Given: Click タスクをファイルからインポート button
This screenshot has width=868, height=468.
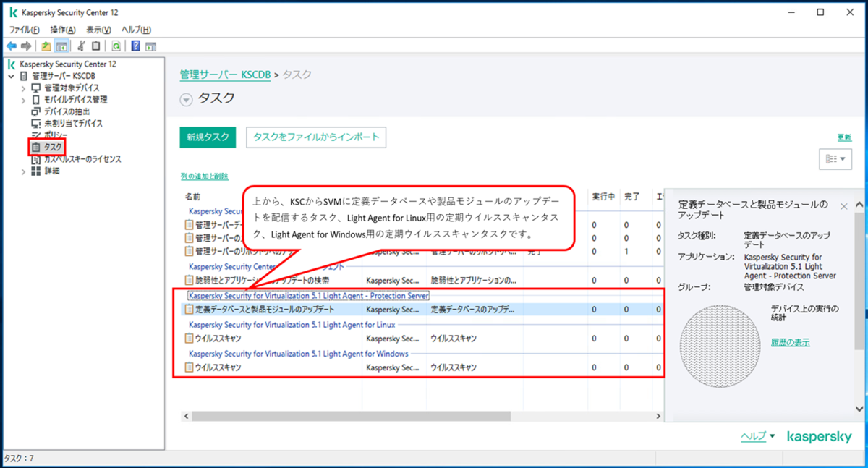Looking at the screenshot, I should tap(316, 137).
